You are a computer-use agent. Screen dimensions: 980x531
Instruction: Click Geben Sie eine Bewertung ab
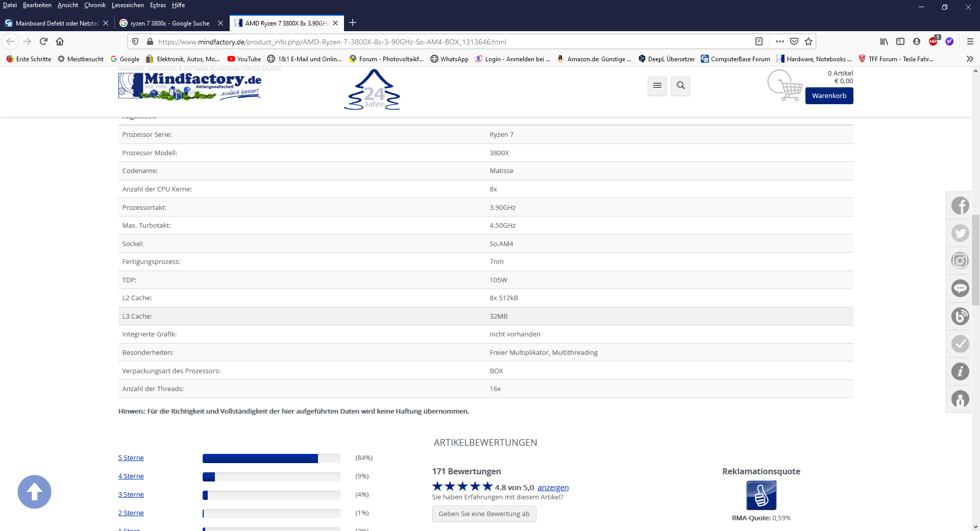[484, 514]
